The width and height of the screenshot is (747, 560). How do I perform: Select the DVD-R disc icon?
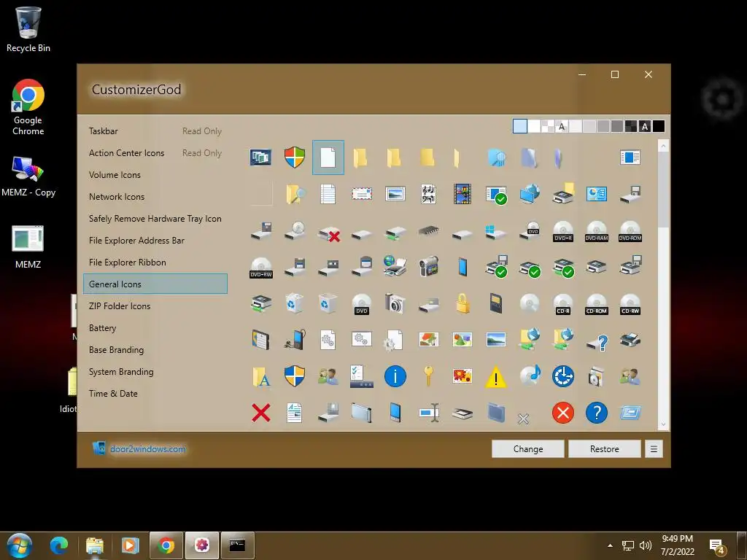(x=563, y=231)
